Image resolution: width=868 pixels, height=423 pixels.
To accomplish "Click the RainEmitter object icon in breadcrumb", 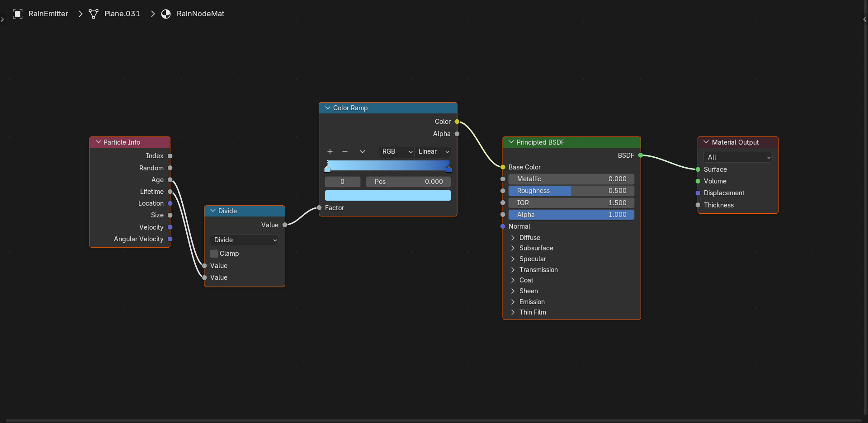I will pos(18,14).
